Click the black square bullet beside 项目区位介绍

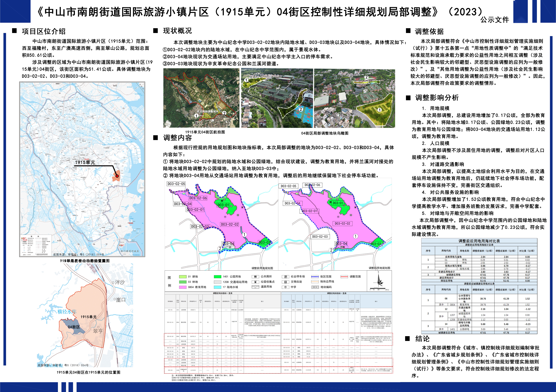point(15,31)
